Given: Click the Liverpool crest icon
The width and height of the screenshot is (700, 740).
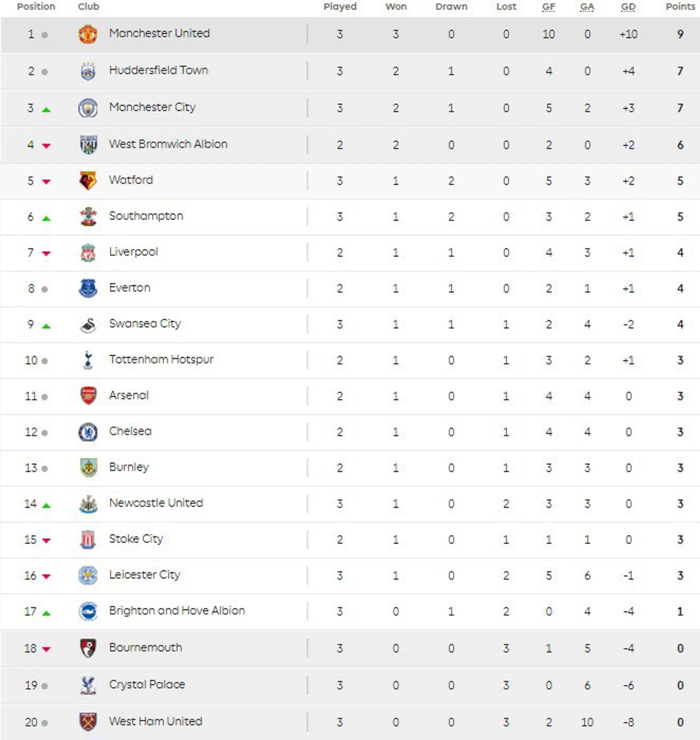Looking at the screenshot, I should point(88,253).
